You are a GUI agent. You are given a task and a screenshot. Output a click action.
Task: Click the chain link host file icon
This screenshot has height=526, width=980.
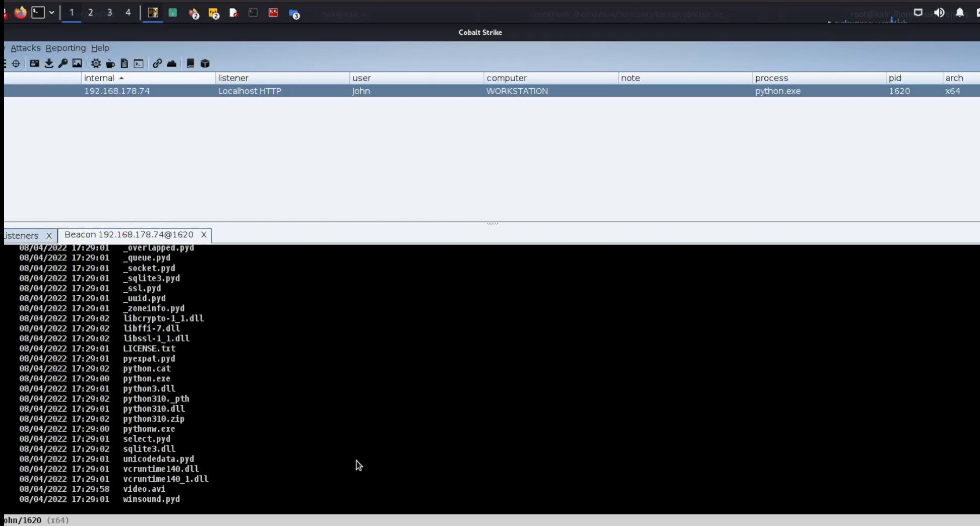[157, 63]
